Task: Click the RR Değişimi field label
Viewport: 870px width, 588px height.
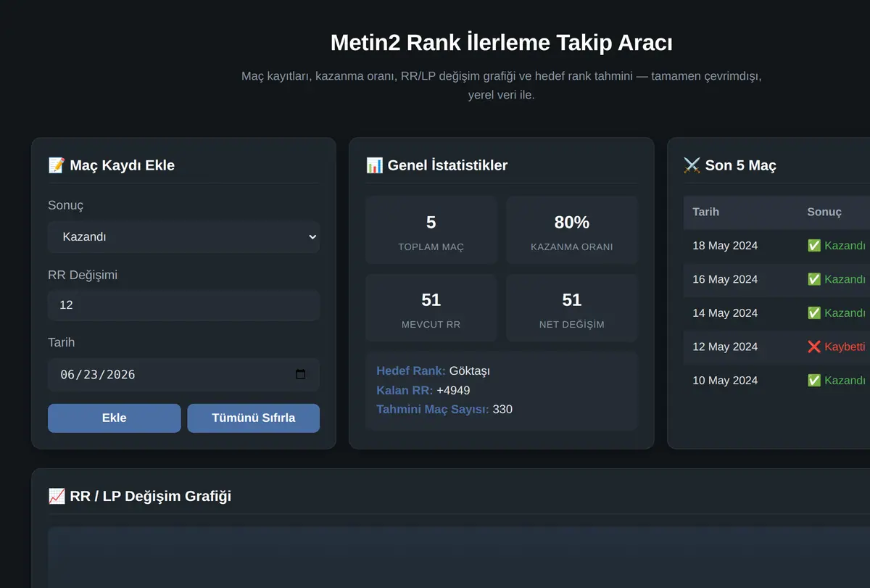Action: (x=83, y=275)
